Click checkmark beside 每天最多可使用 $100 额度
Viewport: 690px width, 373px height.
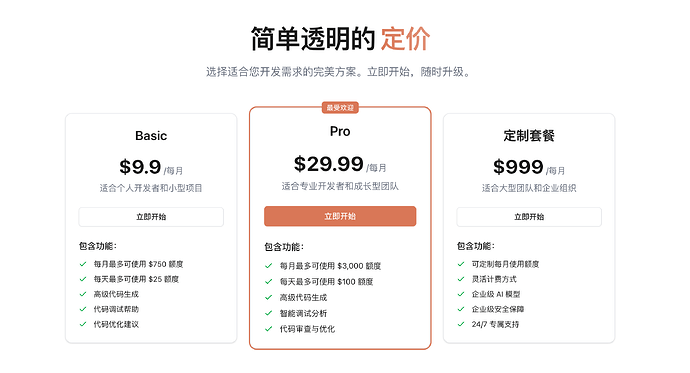click(268, 282)
